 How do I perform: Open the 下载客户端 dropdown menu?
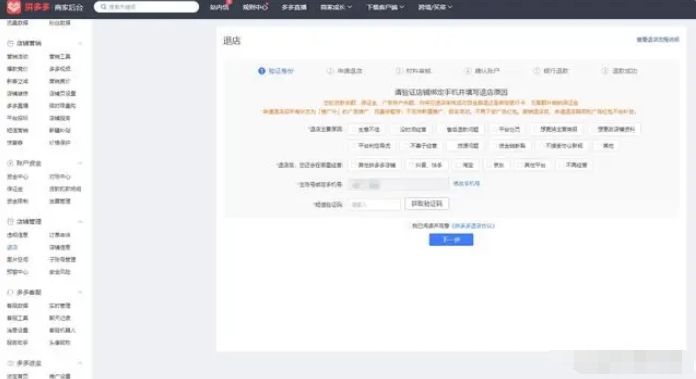pyautogui.click(x=385, y=7)
